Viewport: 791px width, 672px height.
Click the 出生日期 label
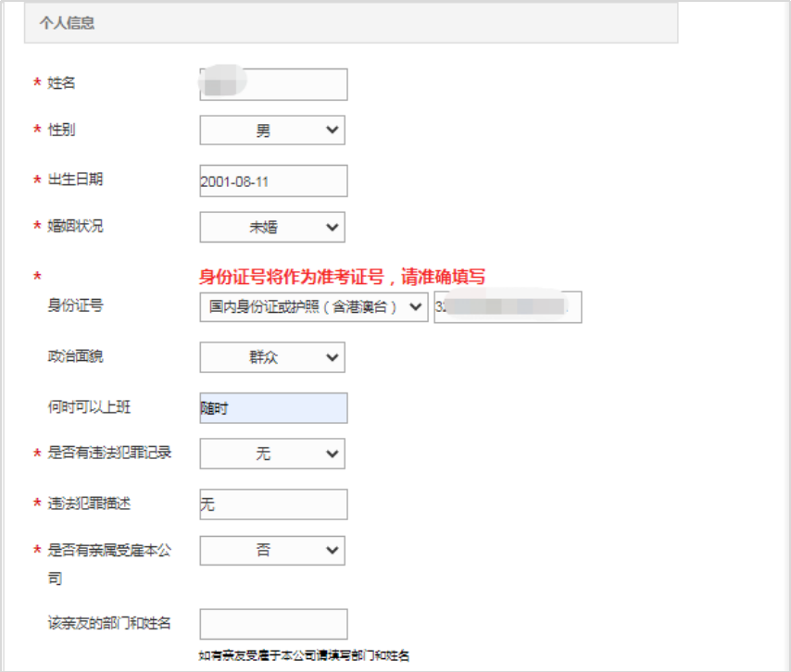click(75, 179)
